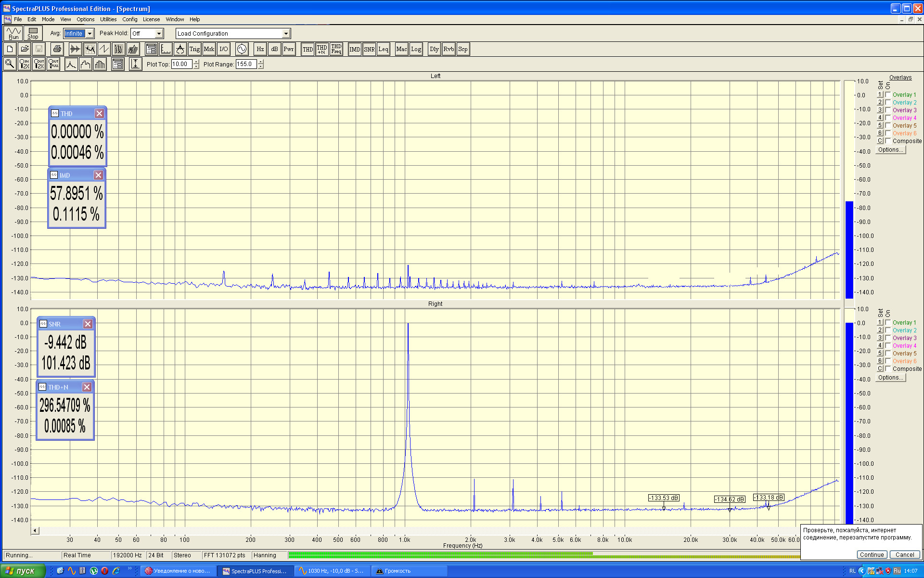Image resolution: width=924 pixels, height=578 pixels.
Task: Open the Mode menu
Action: pos(48,19)
